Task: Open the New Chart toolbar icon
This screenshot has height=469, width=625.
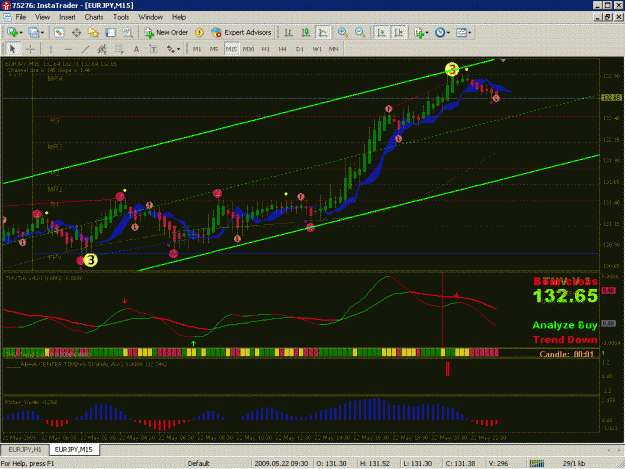Action: coord(12,33)
